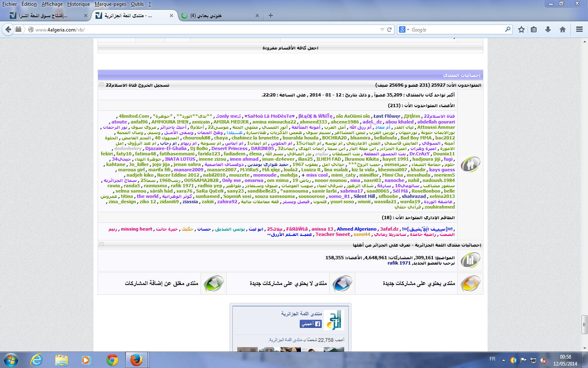This screenshot has height=368, width=588.
Task: Open a new tab with plus button
Action: click(270, 16)
